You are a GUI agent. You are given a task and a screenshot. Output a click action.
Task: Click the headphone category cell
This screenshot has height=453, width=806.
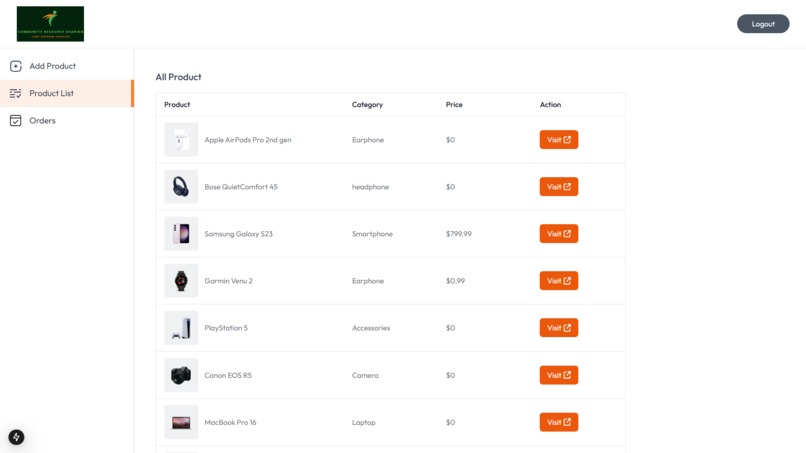point(371,187)
